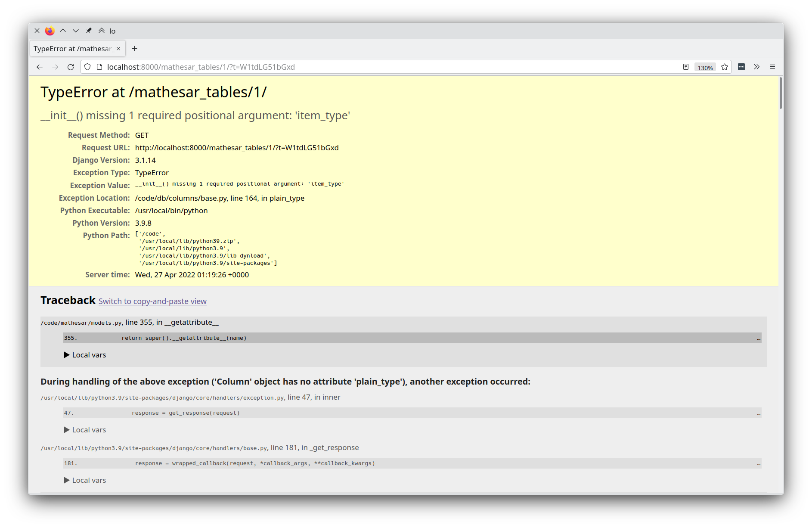The image size is (812, 528).
Task: Click the Python Executable /usr/local/bin/python value
Action: (171, 211)
